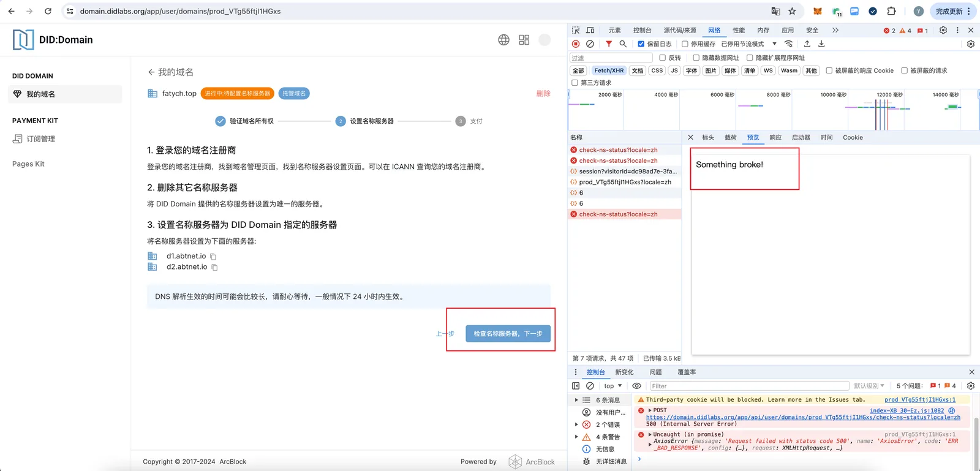Open network search magnifier icon
This screenshot has height=471, width=980.
pos(623,44)
